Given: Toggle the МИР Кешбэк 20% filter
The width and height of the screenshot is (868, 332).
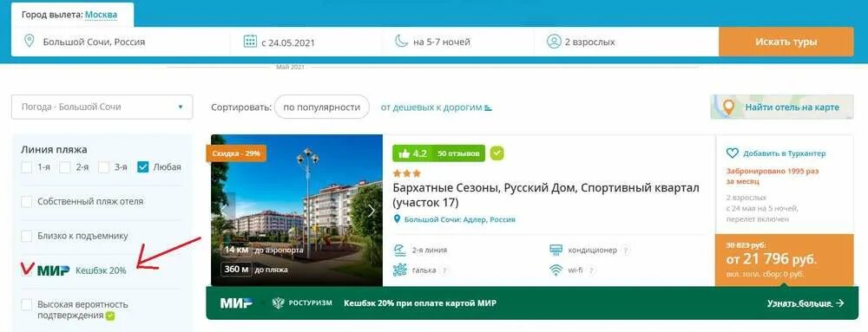Looking at the screenshot, I should point(27,270).
